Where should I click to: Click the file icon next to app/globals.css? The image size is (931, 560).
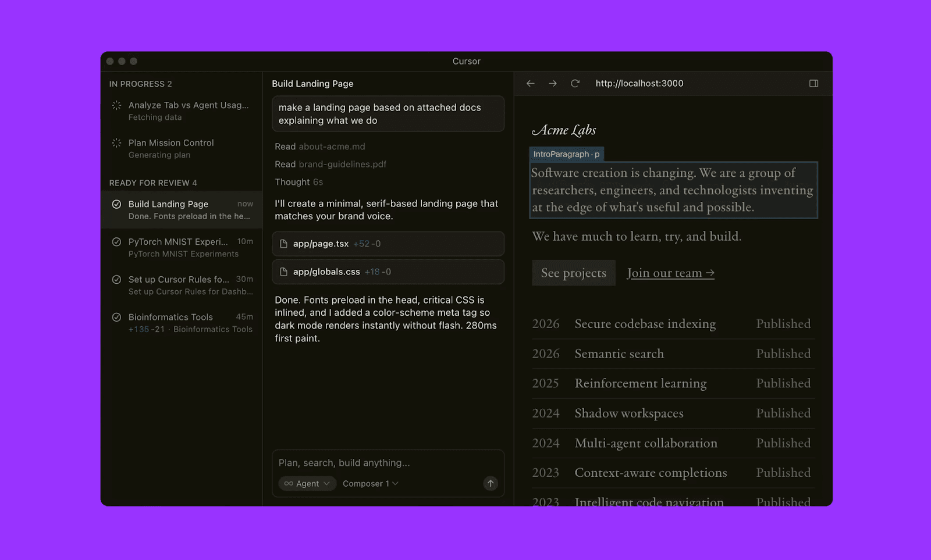[284, 272]
